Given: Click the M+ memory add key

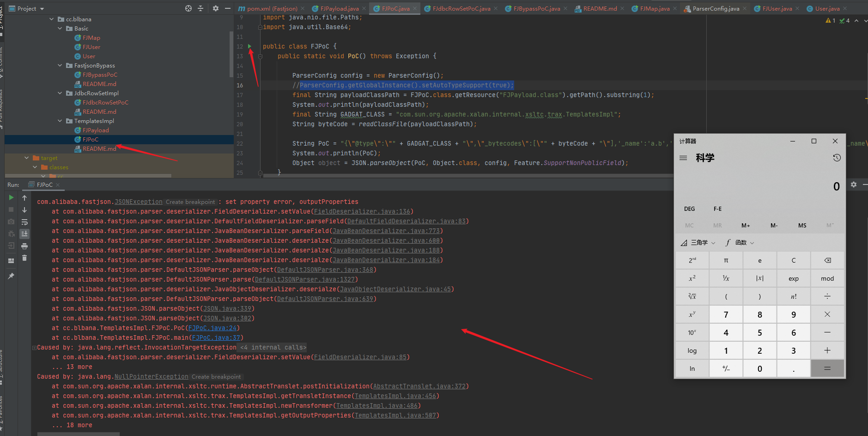Looking at the screenshot, I should (746, 226).
